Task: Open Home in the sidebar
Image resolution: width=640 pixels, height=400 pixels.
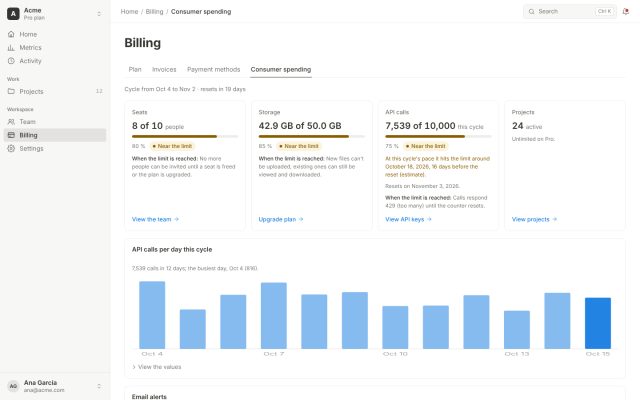Action: point(55,34)
